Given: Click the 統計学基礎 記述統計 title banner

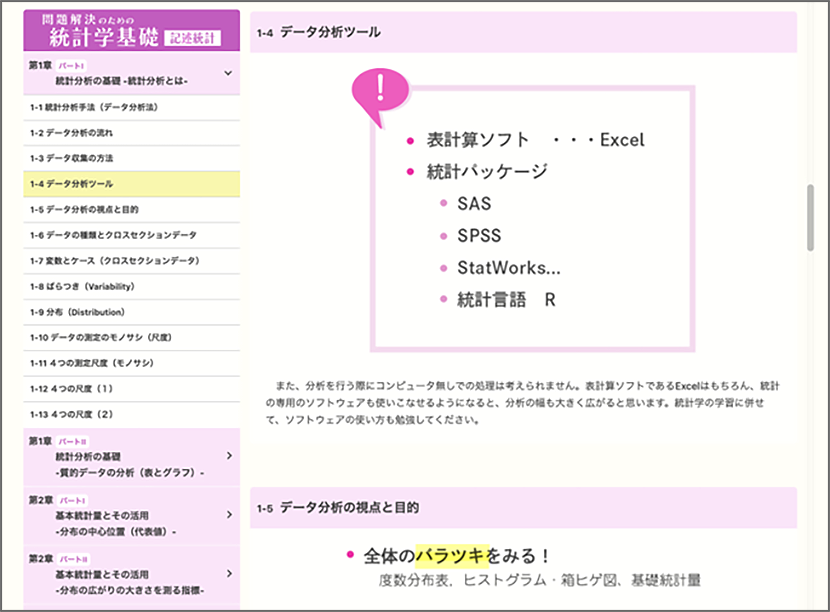Looking at the screenshot, I should [x=131, y=30].
